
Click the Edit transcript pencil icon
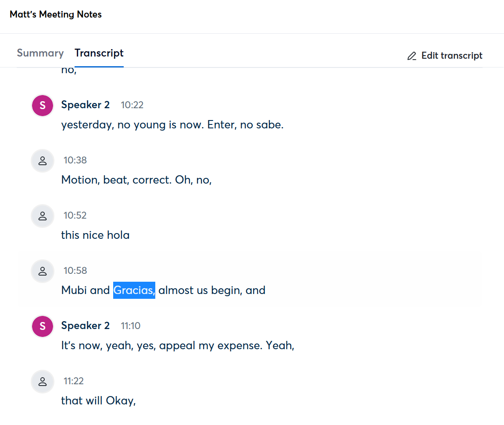(x=411, y=56)
